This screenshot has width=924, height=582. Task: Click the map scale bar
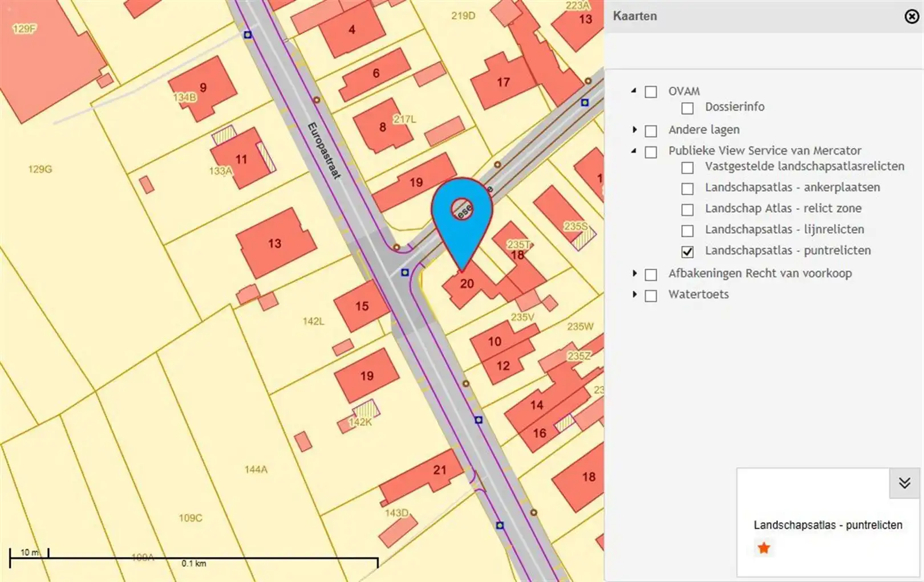click(194, 558)
